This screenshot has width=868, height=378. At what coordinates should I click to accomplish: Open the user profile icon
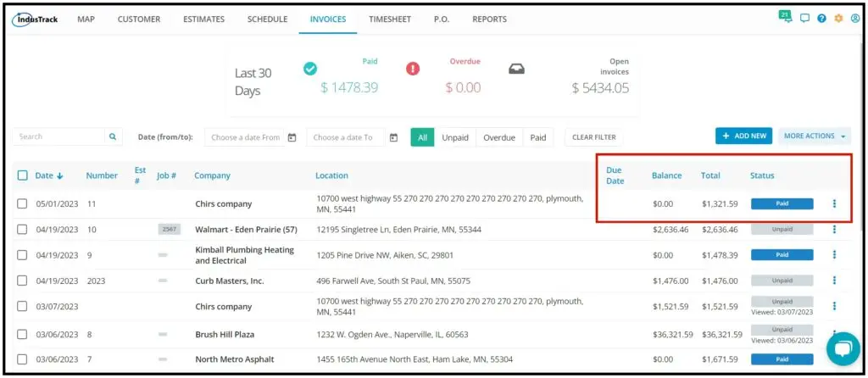(855, 19)
